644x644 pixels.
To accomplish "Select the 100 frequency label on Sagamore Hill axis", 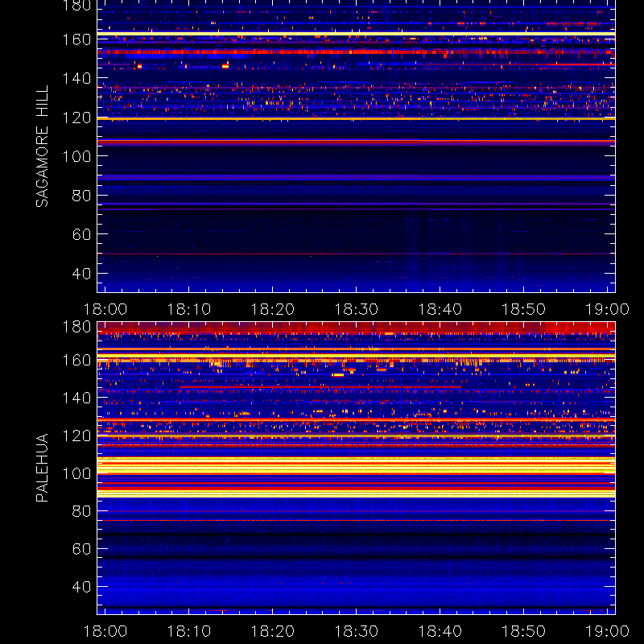I will 76,156.
